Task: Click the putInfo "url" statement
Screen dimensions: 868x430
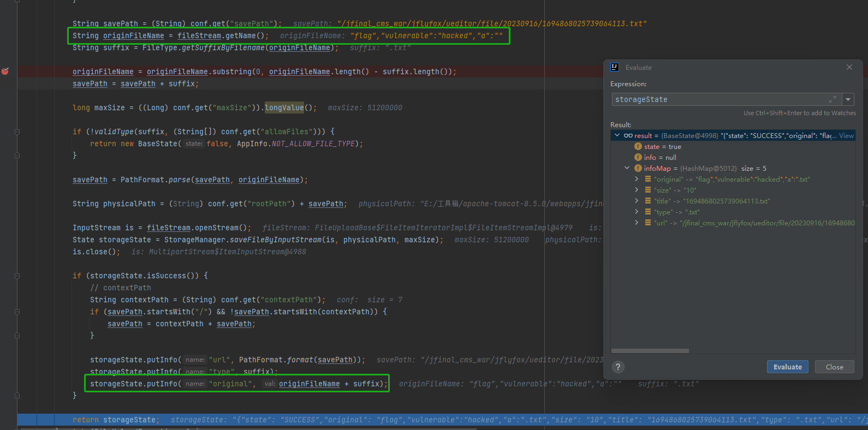Action: pos(228,360)
